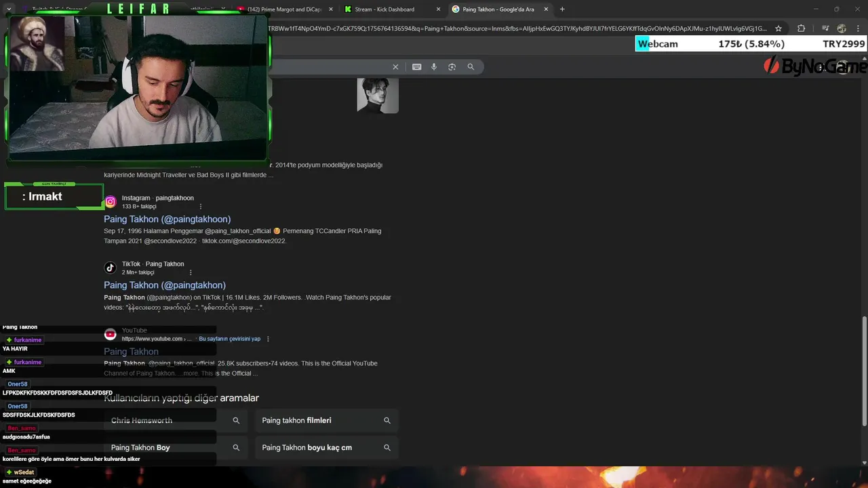868x488 pixels.
Task: Switch to the Stream - Kick Dashboard tab
Action: coord(392,9)
